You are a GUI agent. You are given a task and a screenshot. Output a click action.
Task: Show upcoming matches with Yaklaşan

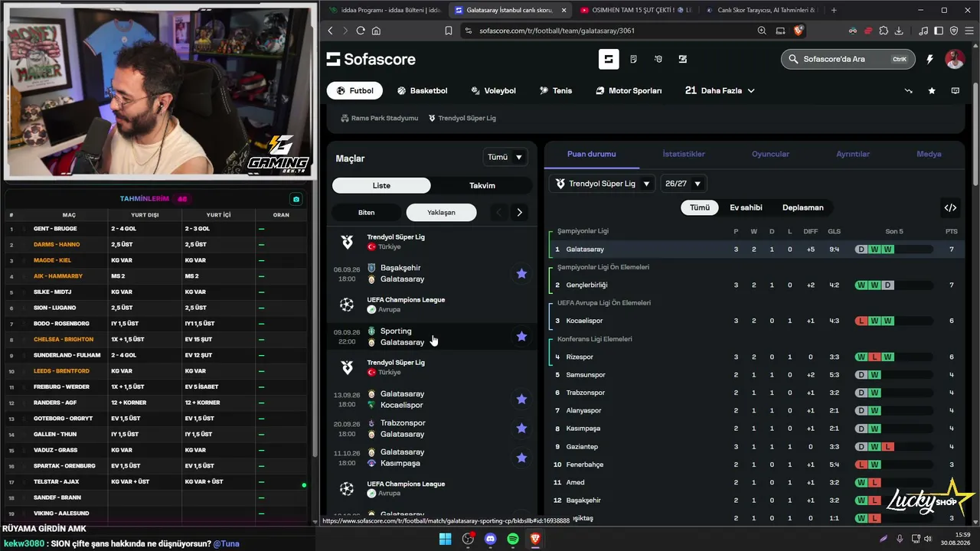point(441,212)
